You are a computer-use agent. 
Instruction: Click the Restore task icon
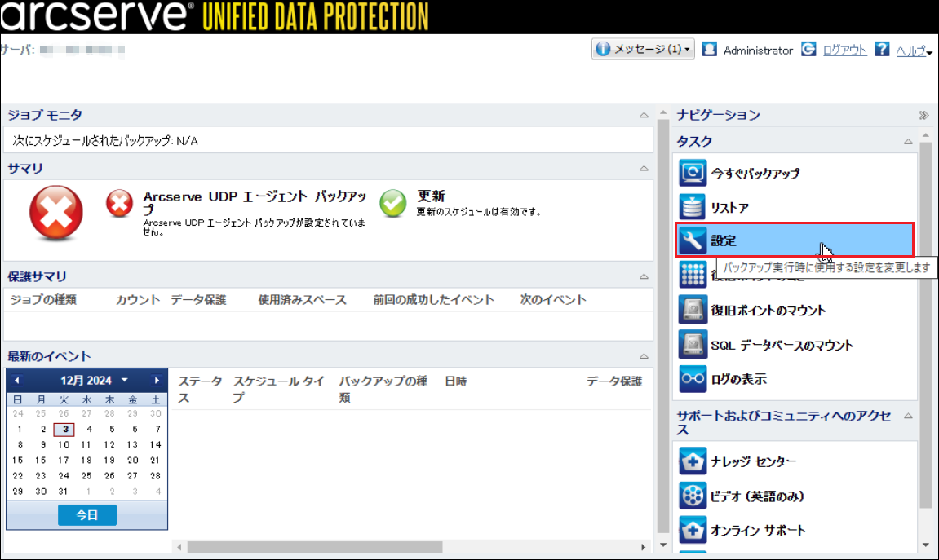[x=693, y=207]
